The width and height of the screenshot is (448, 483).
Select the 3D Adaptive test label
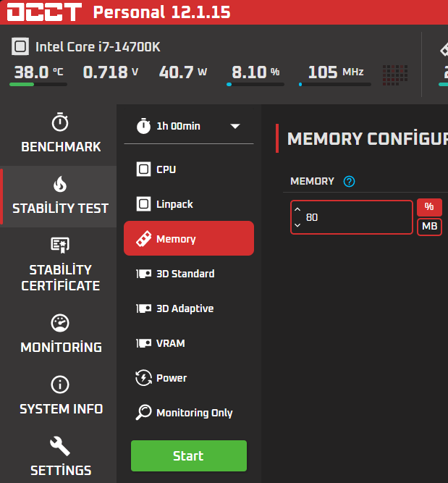[x=185, y=309]
